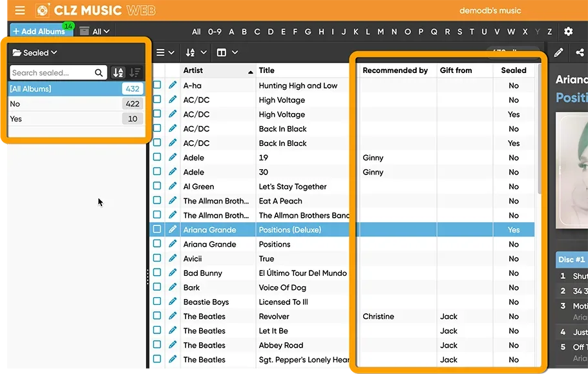Click the Search sealed input field
Screen dimensions: 588x374
click(x=52, y=73)
